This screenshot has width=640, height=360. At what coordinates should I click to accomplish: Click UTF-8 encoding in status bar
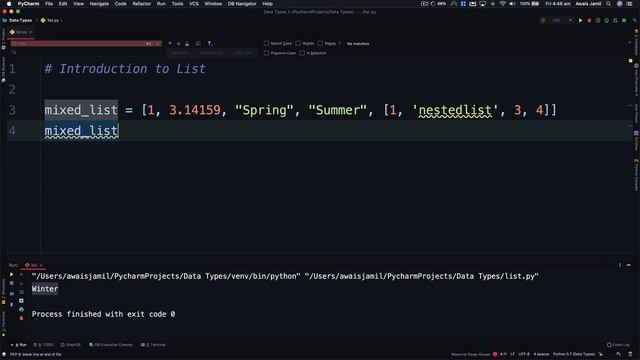click(524, 354)
